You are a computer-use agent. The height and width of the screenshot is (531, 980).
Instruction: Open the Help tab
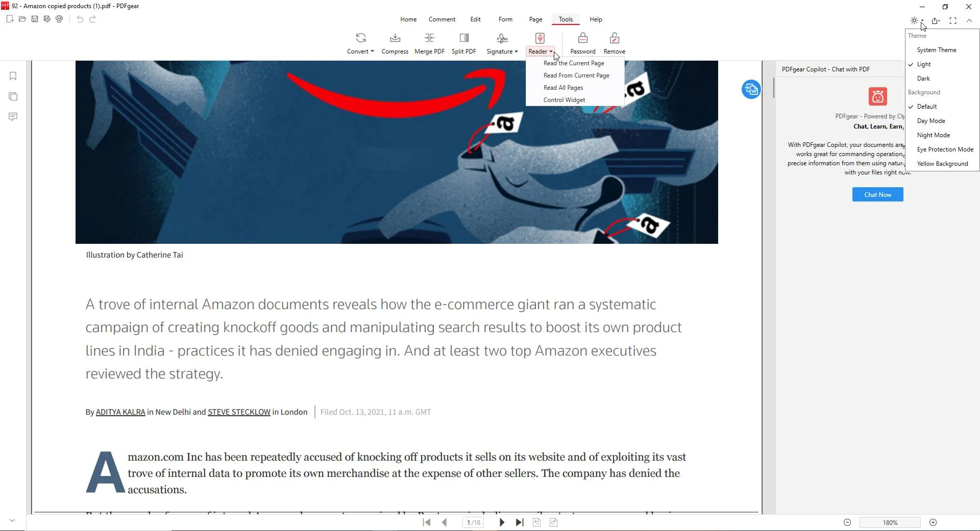point(596,19)
